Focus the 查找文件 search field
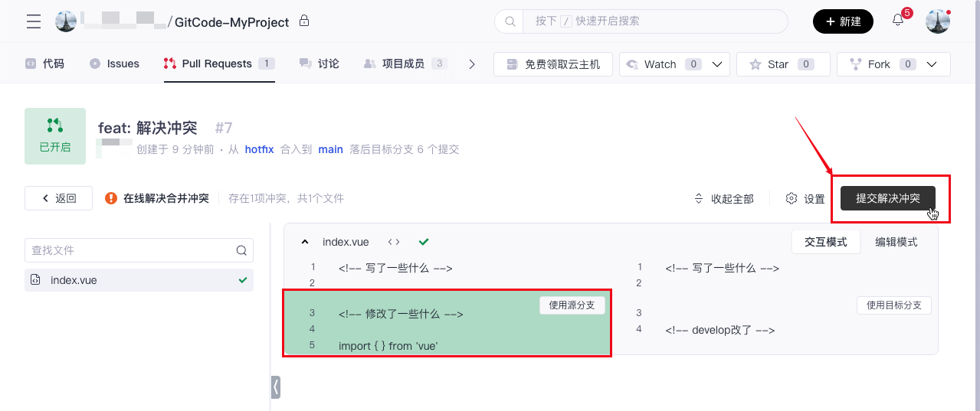The image size is (980, 411). pyautogui.click(x=130, y=250)
